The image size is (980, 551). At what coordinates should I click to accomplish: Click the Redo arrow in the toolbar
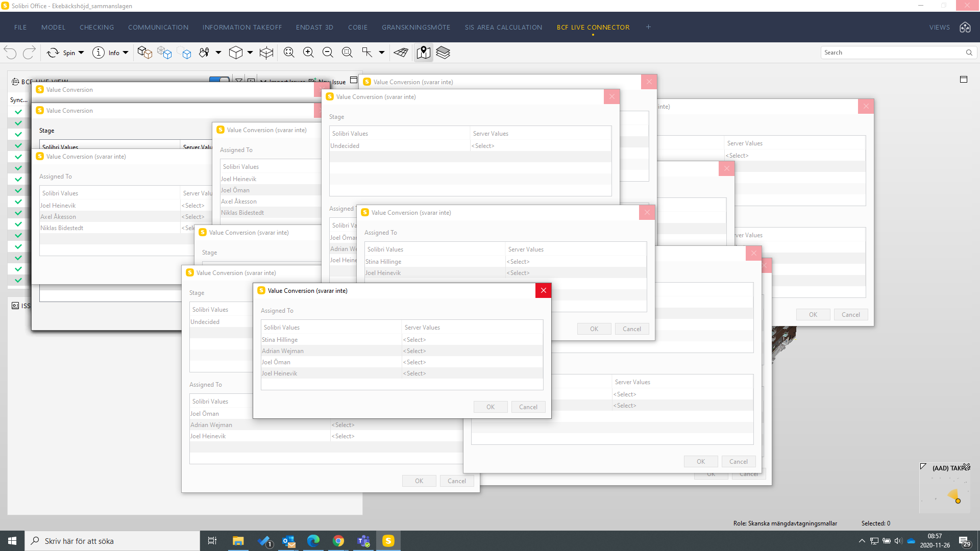[x=30, y=53]
